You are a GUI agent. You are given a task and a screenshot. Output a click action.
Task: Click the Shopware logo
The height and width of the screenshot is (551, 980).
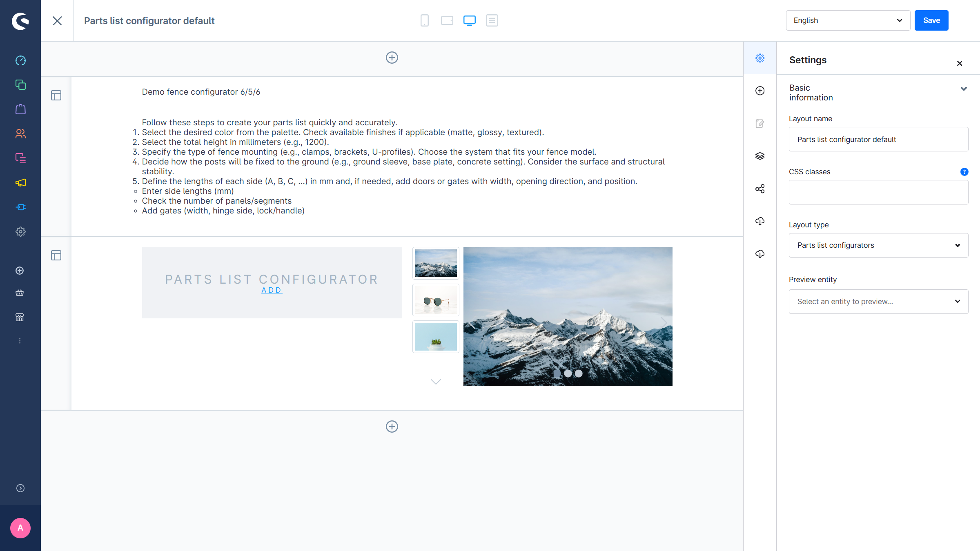click(x=20, y=21)
